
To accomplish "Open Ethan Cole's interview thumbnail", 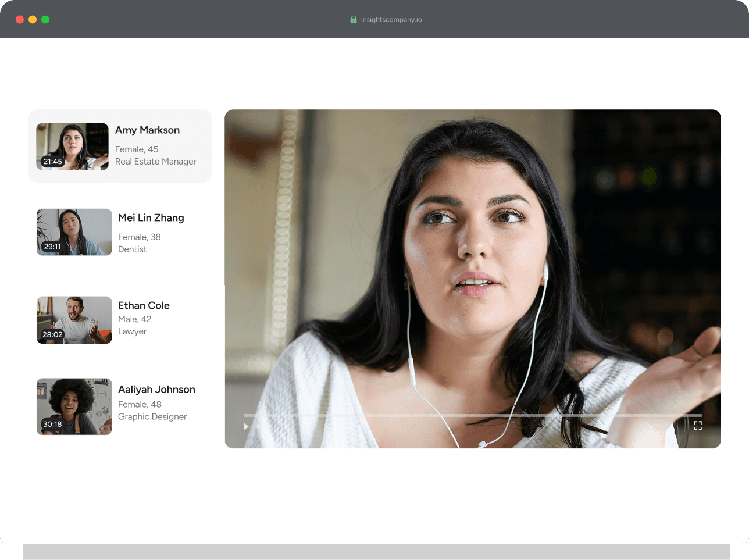I will coord(74,320).
